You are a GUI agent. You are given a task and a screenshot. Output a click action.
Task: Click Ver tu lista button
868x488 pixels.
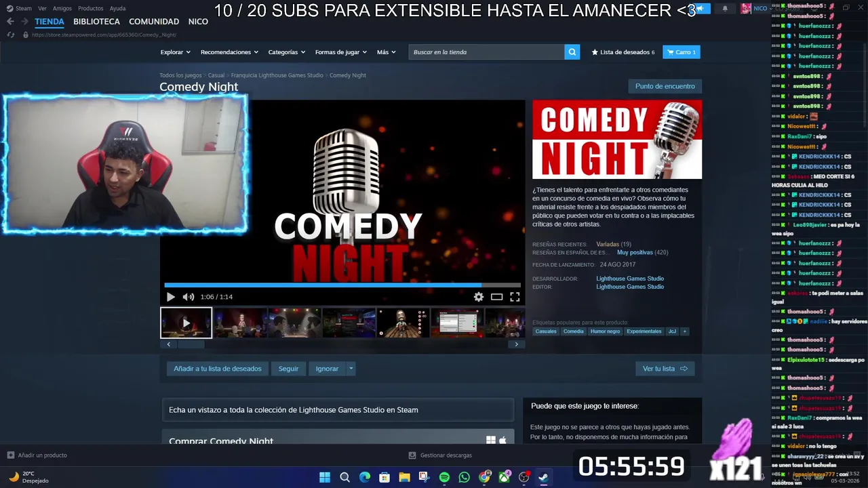(x=665, y=369)
